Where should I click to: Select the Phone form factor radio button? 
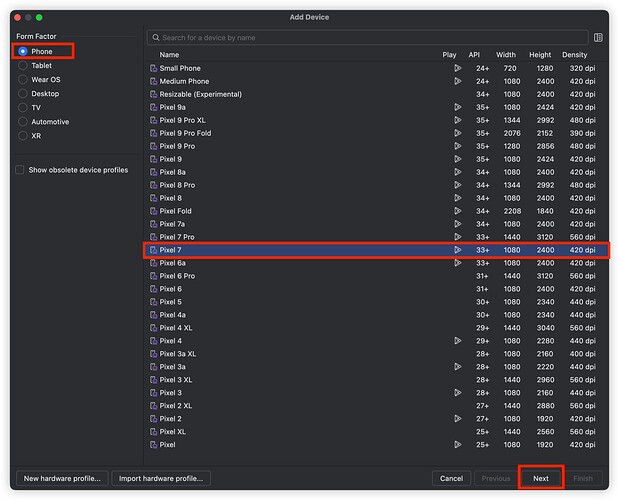tap(23, 51)
